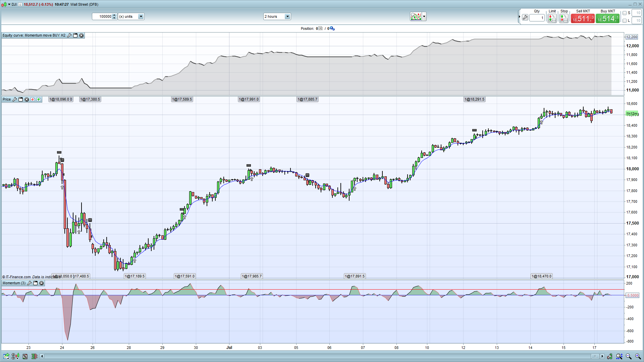Open the order book ladder icon at bottom
Image resolution: width=644 pixels, height=362 pixels.
(34, 356)
